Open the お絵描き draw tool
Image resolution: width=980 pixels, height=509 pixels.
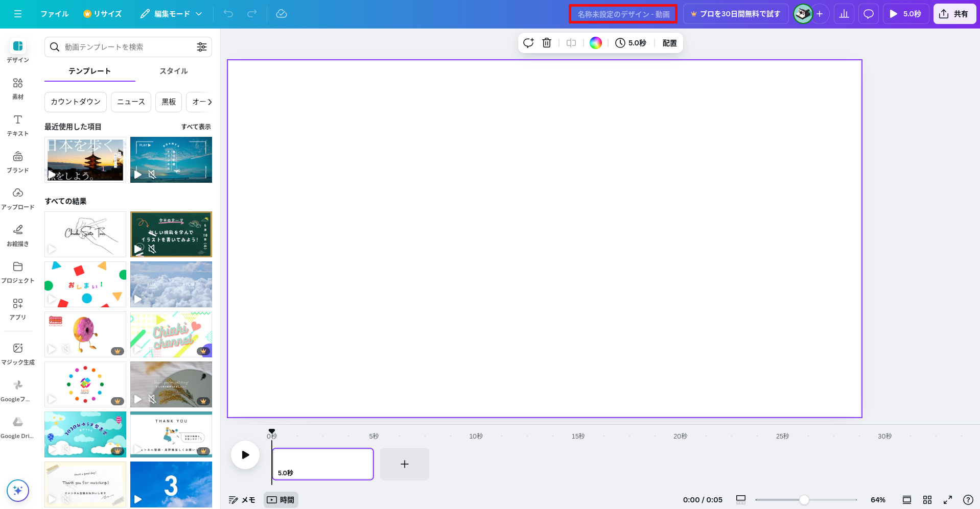click(18, 235)
